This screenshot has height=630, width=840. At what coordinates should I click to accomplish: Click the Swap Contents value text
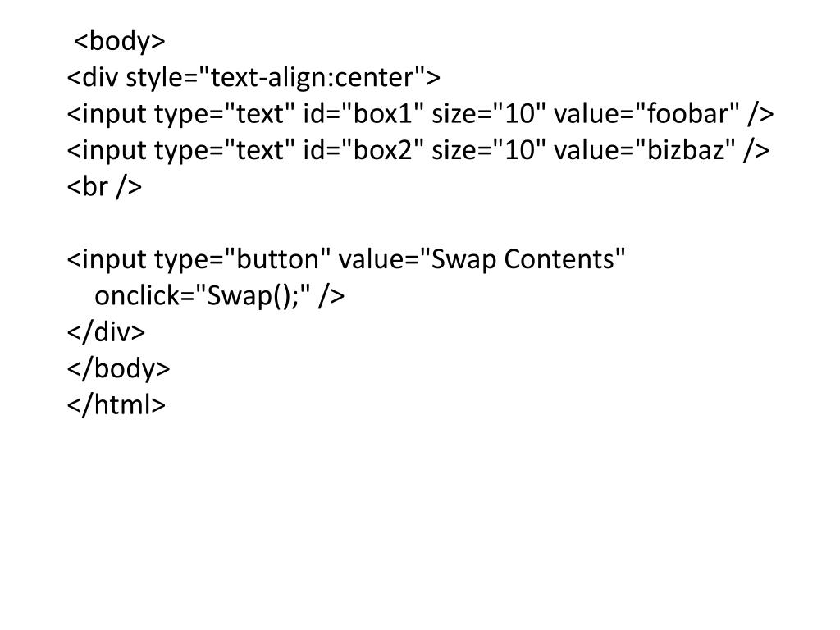523,259
